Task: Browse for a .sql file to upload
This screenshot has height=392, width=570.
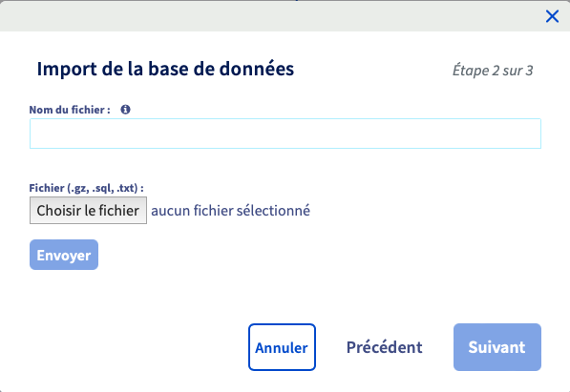Action: point(89,211)
